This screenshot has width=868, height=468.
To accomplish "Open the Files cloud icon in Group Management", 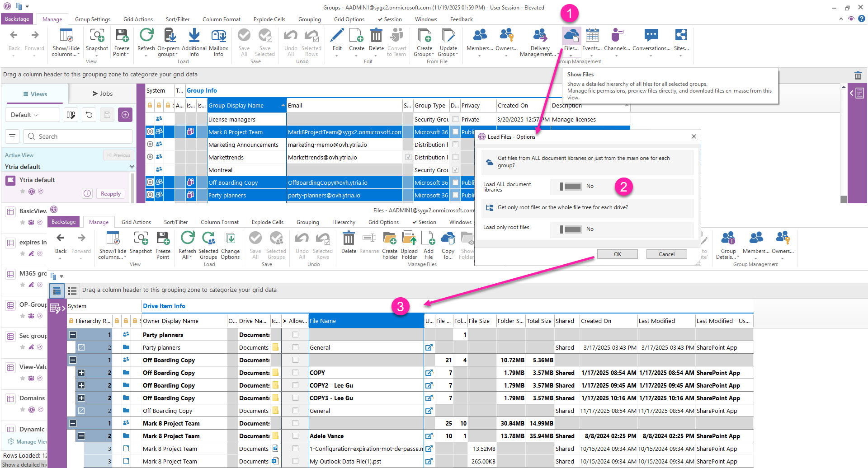I will pyautogui.click(x=571, y=36).
